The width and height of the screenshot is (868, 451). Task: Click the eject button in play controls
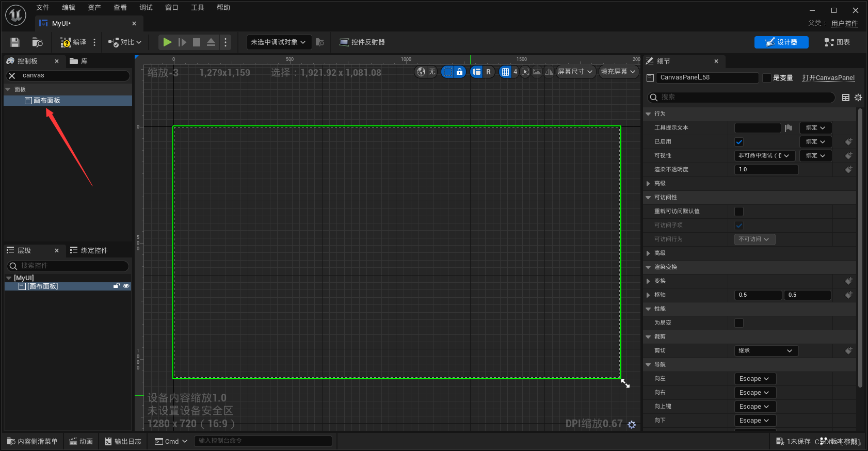click(x=211, y=42)
